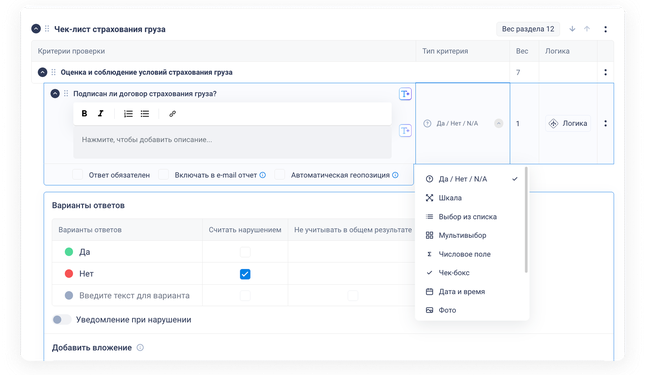The image size is (646, 375).
Task: Check Не учитывать в общем результате for new answer row
Action: 353,295
